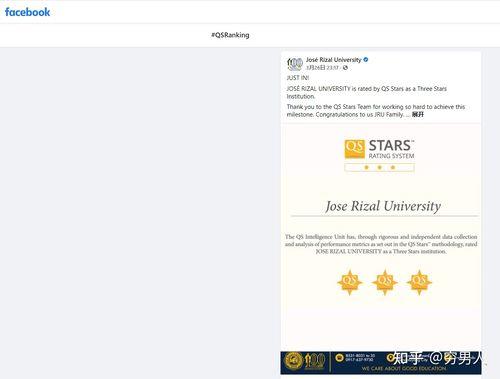Click the last QS star badge
This screenshot has height=379, width=500.
click(x=419, y=282)
